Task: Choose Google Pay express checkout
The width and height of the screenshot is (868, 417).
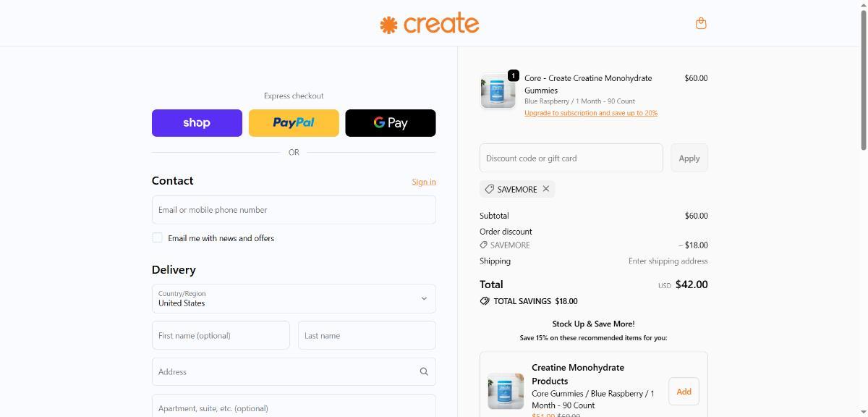Action: 390,123
